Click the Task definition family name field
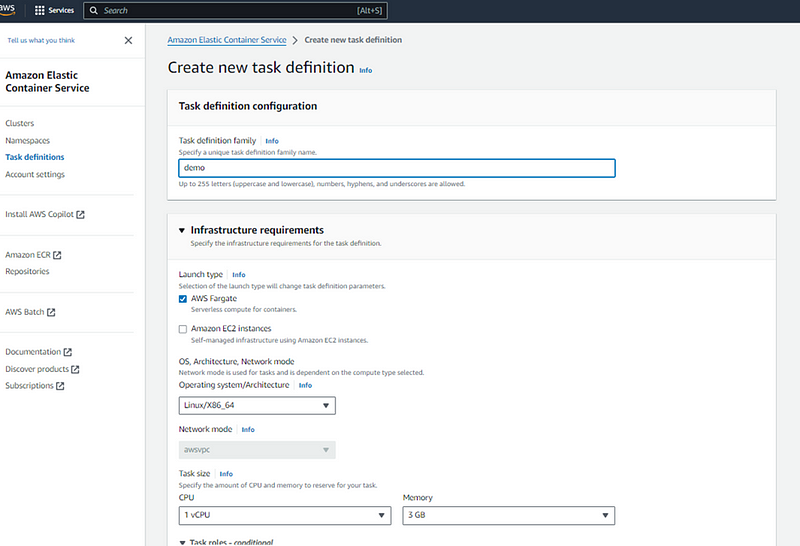This screenshot has height=546, width=800. click(x=397, y=168)
